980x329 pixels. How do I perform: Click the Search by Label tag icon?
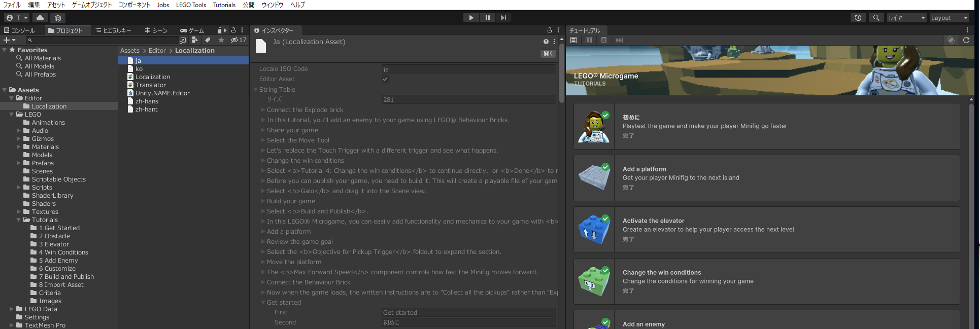pos(208,40)
